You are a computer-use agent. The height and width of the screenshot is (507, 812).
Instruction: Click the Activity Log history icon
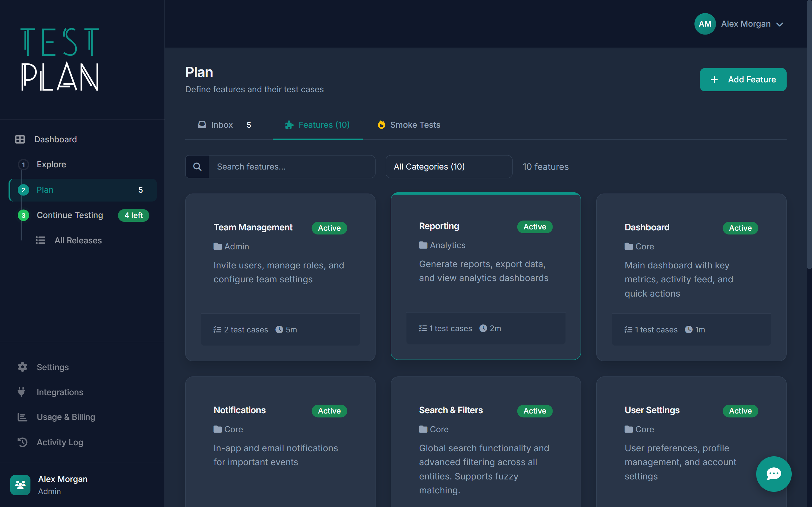coord(22,442)
